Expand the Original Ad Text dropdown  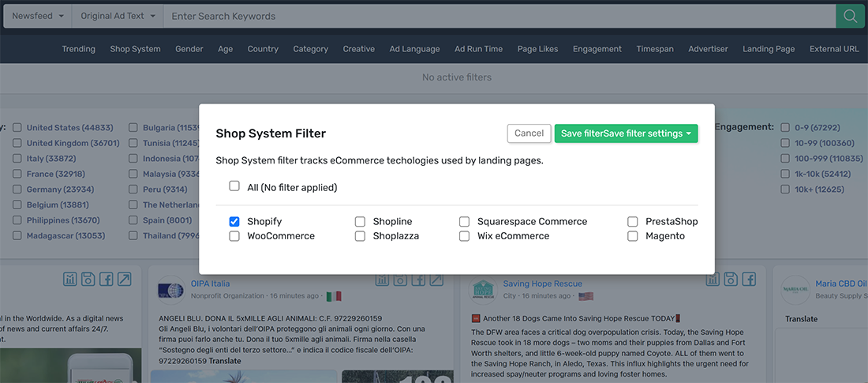pyautogui.click(x=118, y=16)
